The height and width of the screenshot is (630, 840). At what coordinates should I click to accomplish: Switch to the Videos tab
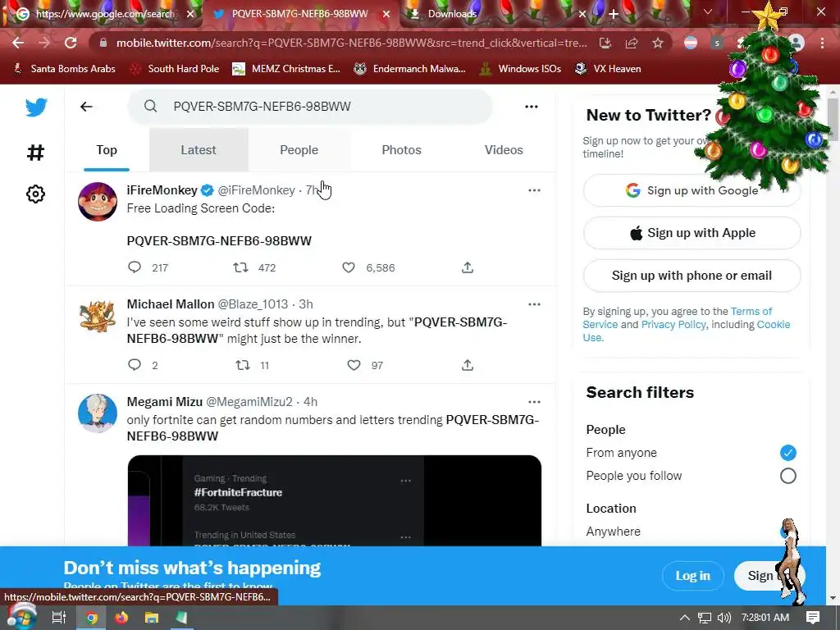504,150
